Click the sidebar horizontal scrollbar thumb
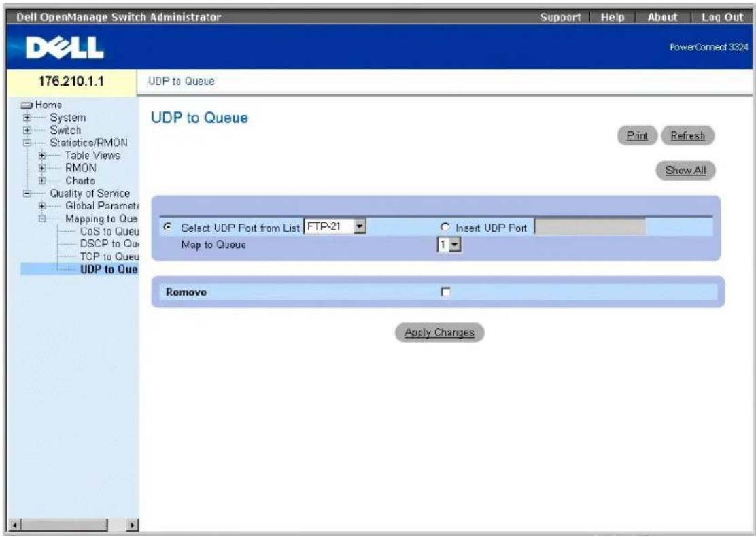This screenshot has height=537, width=756. click(x=64, y=525)
